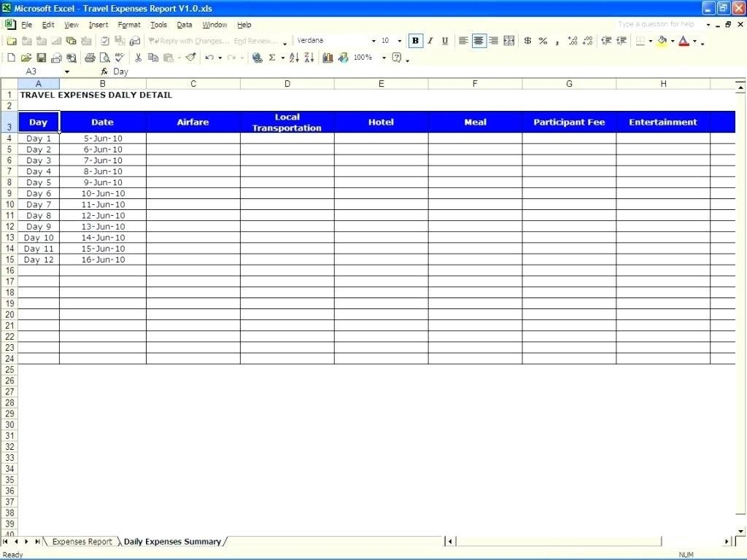Cut selection with scissors icon
The width and height of the screenshot is (747, 560).
tap(138, 58)
